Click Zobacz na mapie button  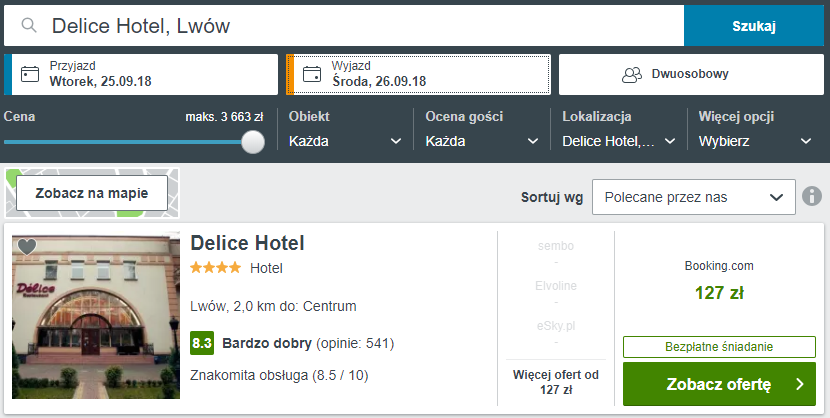[92, 193]
